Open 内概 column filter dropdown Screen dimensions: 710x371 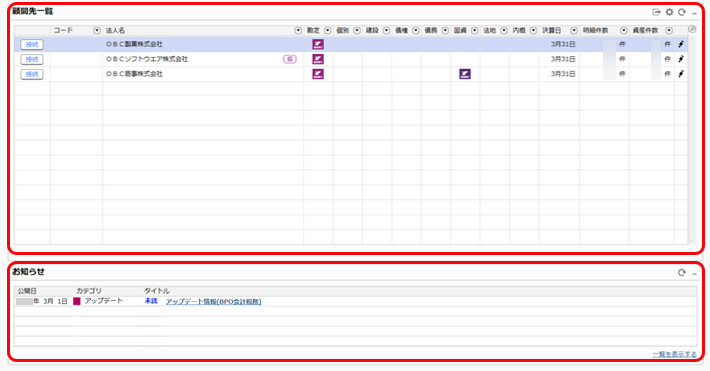click(533, 30)
